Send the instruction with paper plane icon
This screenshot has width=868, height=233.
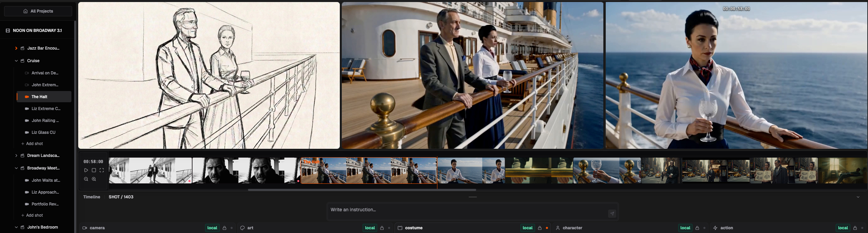coord(612,214)
